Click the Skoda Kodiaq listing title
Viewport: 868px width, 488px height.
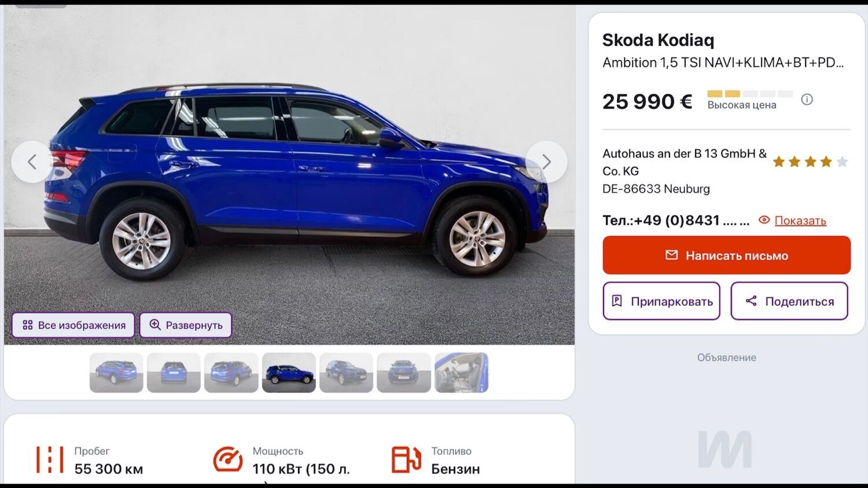658,40
